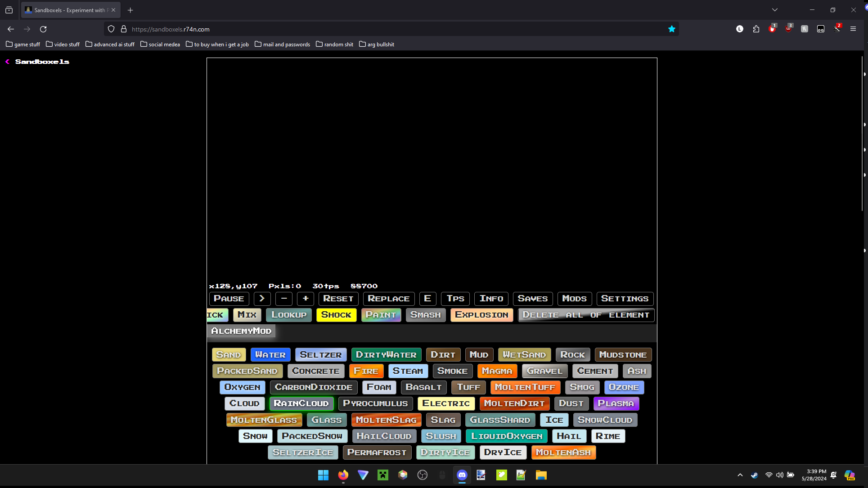
Task: Open the AlchemyMod category tab
Action: (x=241, y=331)
